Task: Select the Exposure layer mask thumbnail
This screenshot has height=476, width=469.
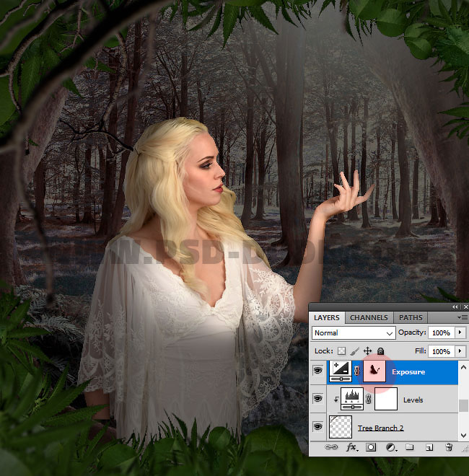Action: tap(374, 371)
